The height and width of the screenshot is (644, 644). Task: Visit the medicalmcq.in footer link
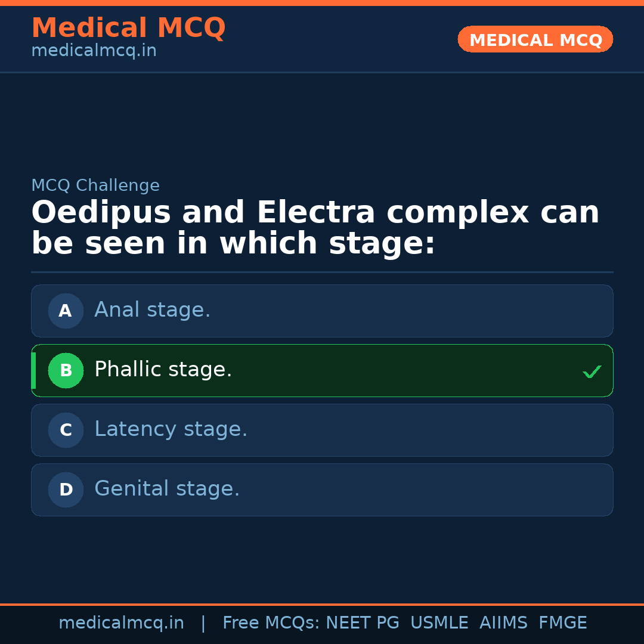pyautogui.click(x=121, y=622)
